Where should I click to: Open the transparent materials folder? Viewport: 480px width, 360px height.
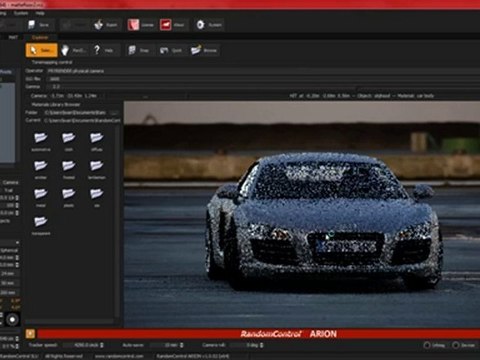tap(41, 225)
